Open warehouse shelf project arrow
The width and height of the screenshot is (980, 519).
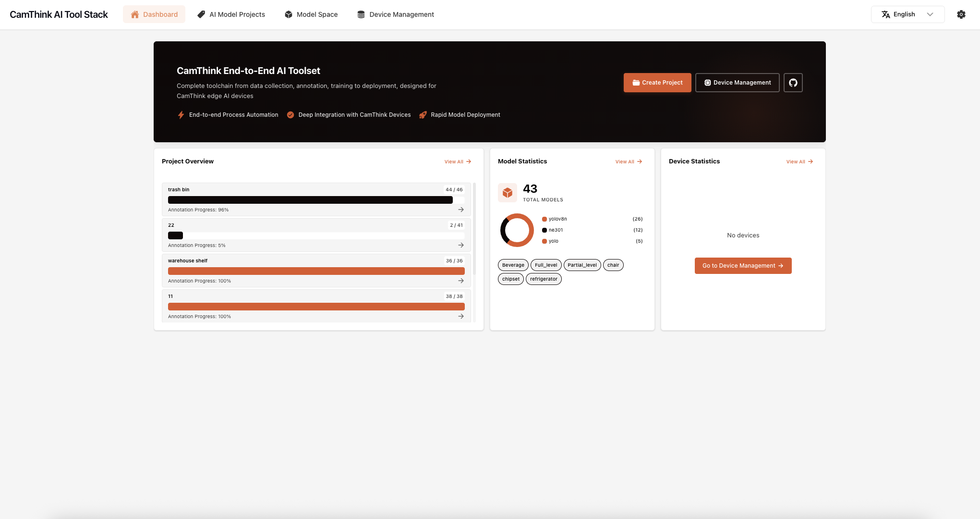tap(461, 281)
